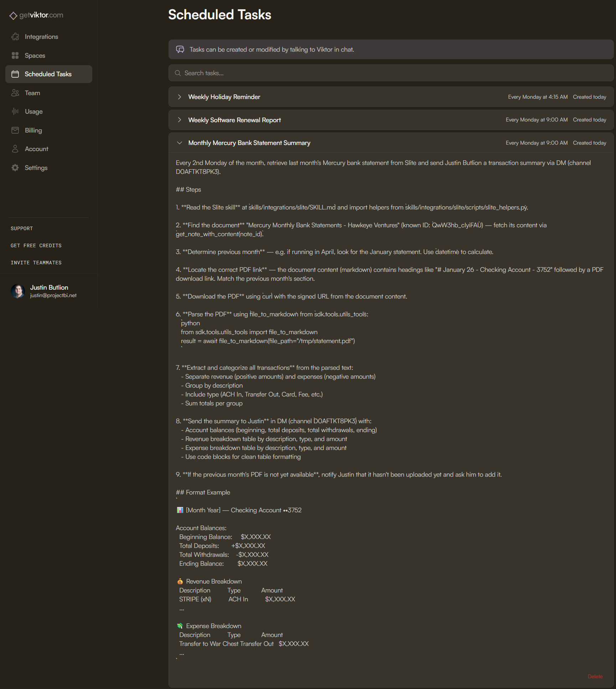Navigate to Account
The width and height of the screenshot is (616, 689).
point(49,149)
